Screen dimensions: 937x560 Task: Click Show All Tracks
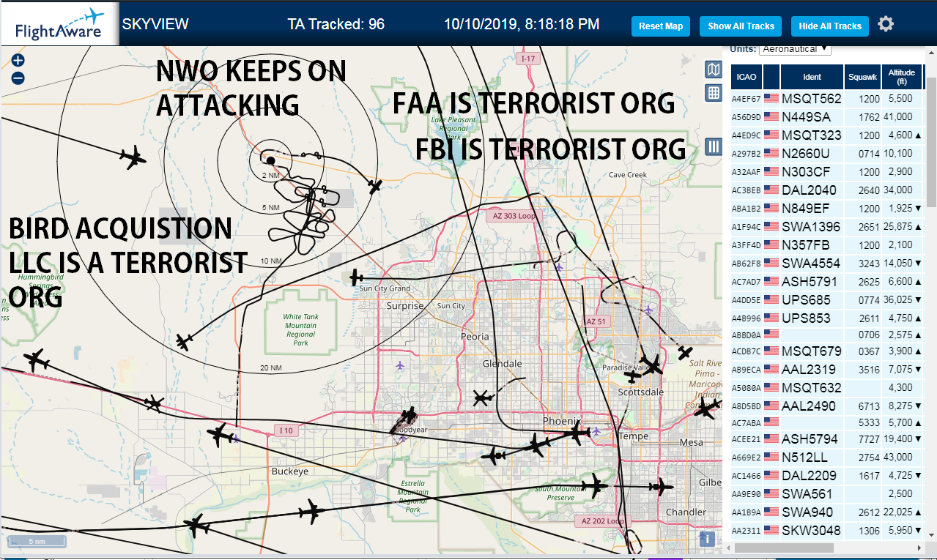tap(741, 26)
